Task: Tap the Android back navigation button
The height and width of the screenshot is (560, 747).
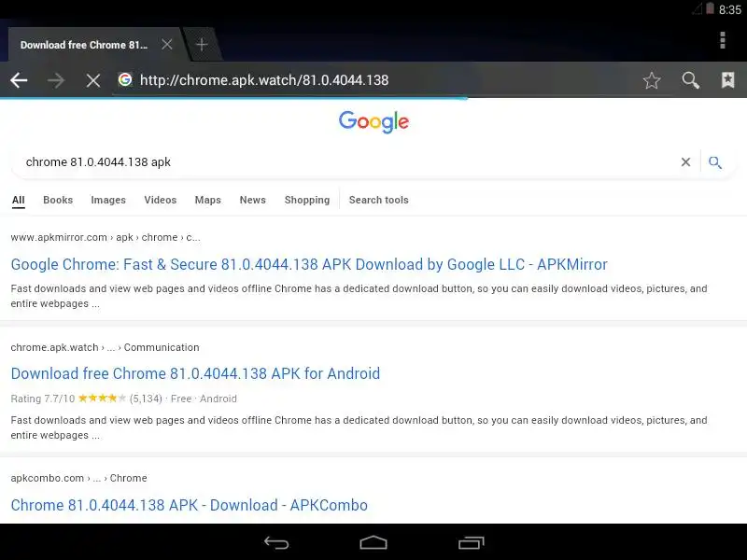Action: [276, 542]
